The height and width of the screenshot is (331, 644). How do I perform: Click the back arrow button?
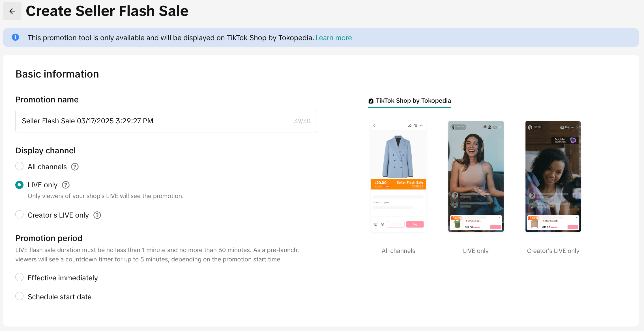click(12, 11)
